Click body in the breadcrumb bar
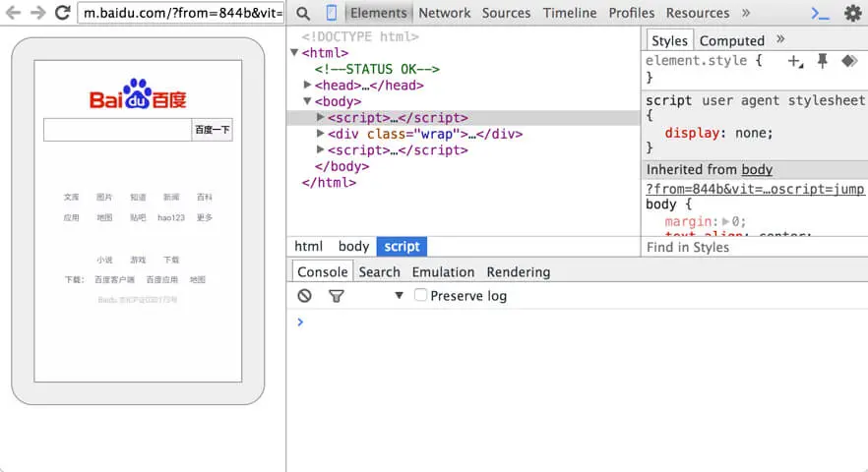The width and height of the screenshot is (868, 472). [353, 246]
